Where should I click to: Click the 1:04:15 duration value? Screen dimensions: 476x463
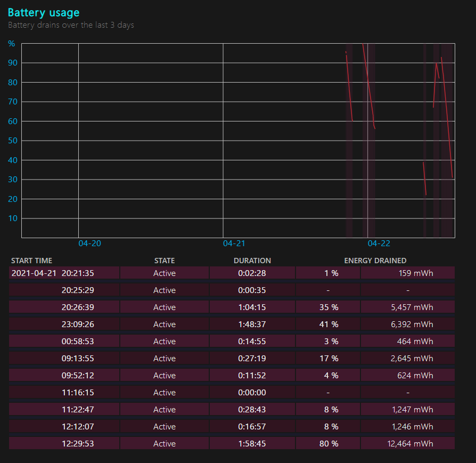(252, 307)
